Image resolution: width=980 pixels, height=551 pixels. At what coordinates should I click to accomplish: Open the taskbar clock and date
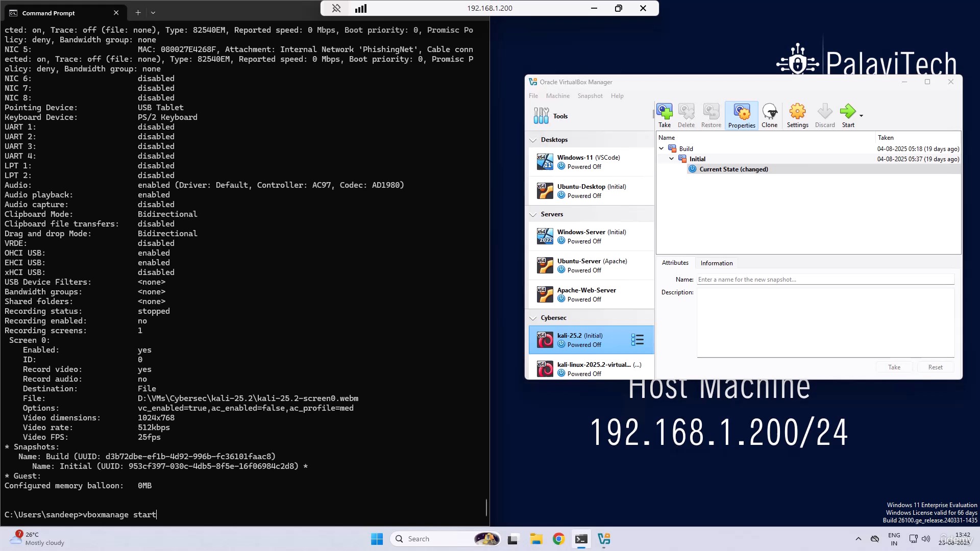click(954, 539)
